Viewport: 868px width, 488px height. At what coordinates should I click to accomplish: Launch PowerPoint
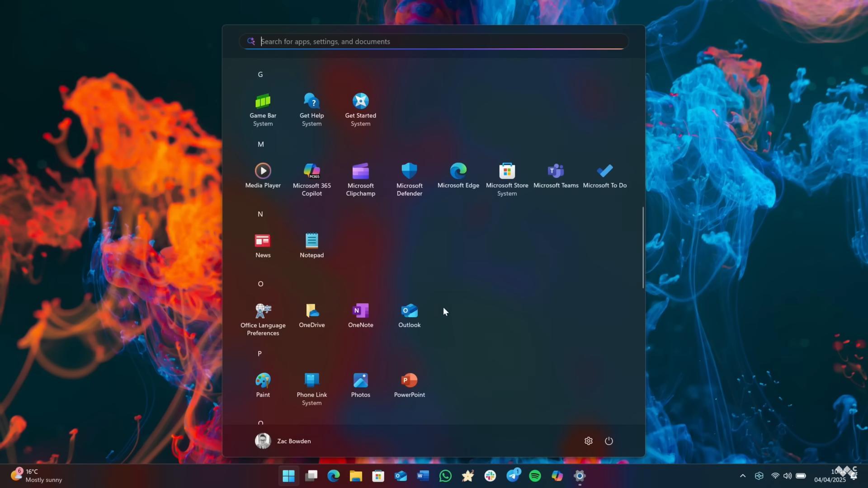pos(409,385)
